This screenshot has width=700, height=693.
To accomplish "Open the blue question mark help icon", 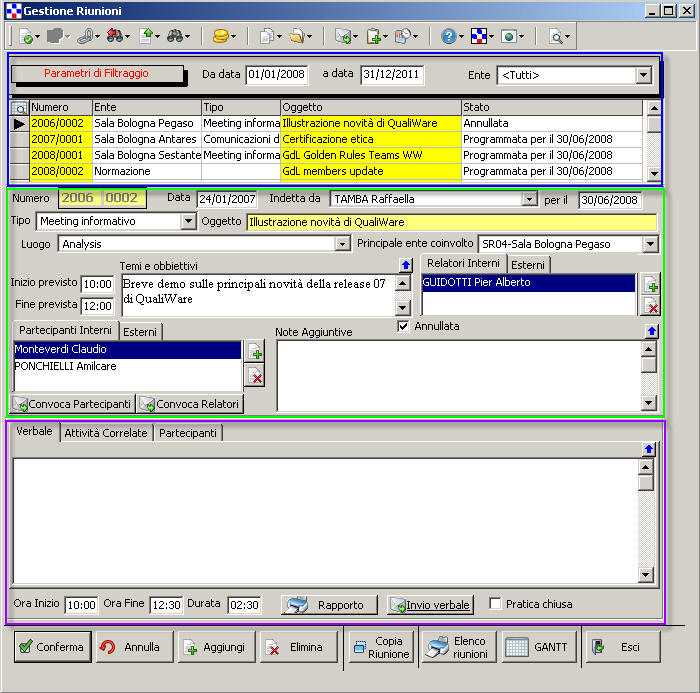I will coord(448,36).
